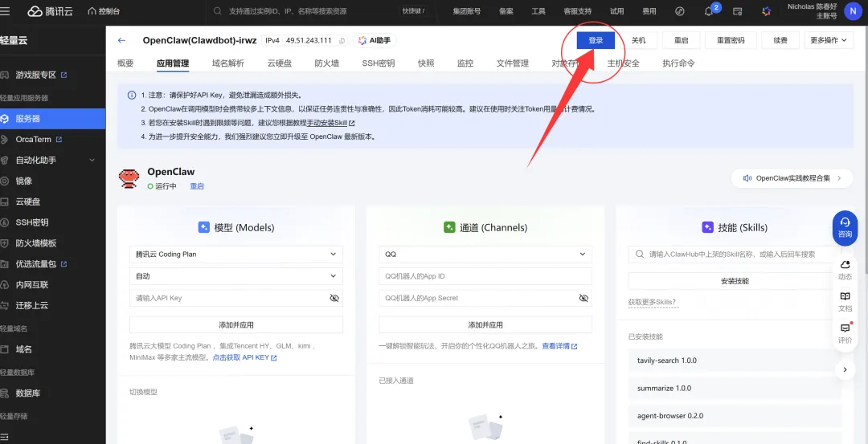868x444 pixels.
Task: Switch to the 文件管理 tab
Action: (513, 63)
